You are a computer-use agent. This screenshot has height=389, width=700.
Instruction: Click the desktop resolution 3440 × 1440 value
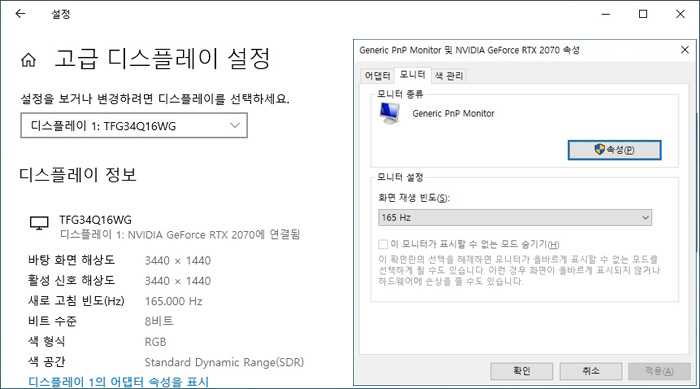[178, 260]
